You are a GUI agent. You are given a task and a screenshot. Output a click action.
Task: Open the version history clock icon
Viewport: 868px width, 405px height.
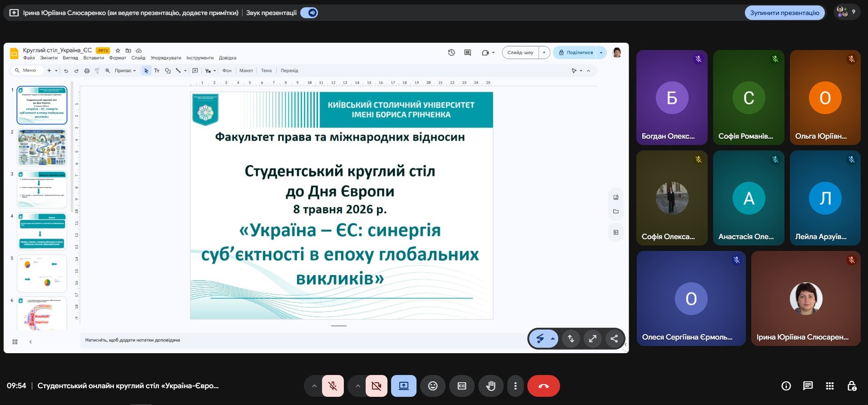pos(451,52)
